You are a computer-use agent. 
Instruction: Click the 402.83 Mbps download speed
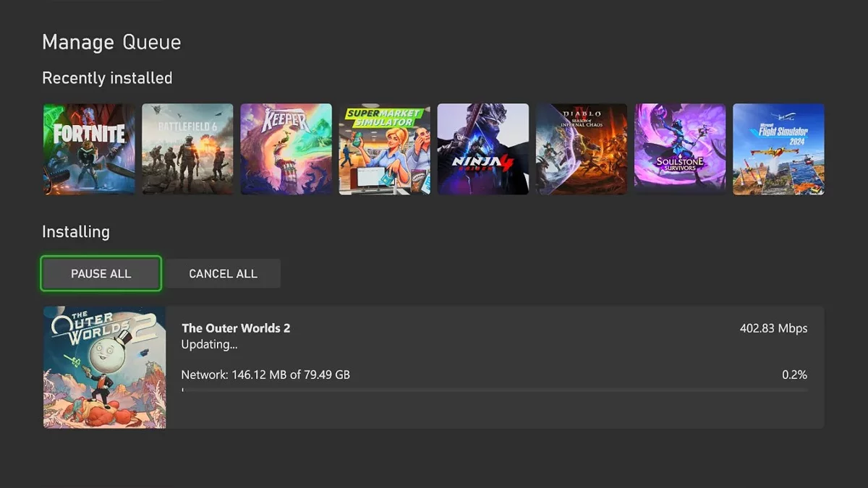coord(773,328)
